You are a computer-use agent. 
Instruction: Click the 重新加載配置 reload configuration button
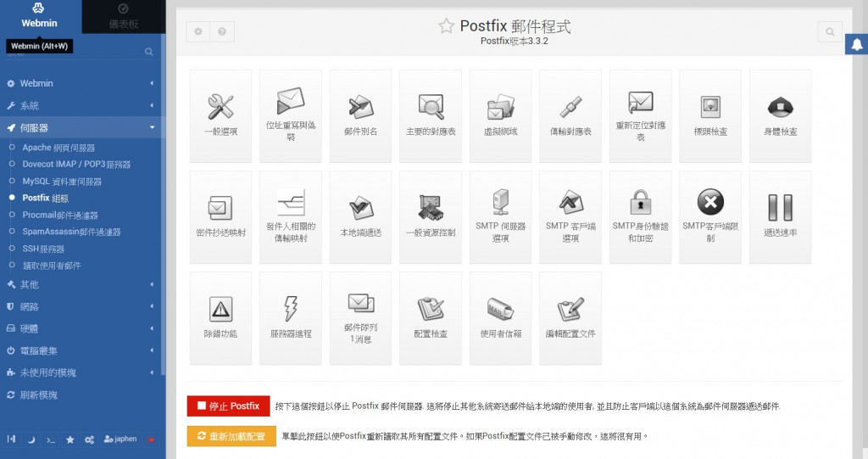point(231,436)
